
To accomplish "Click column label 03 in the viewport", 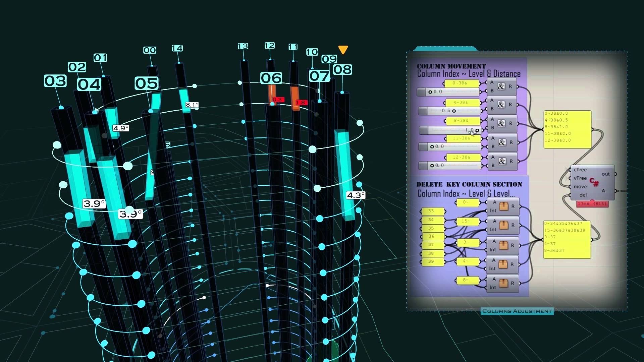I will [55, 81].
